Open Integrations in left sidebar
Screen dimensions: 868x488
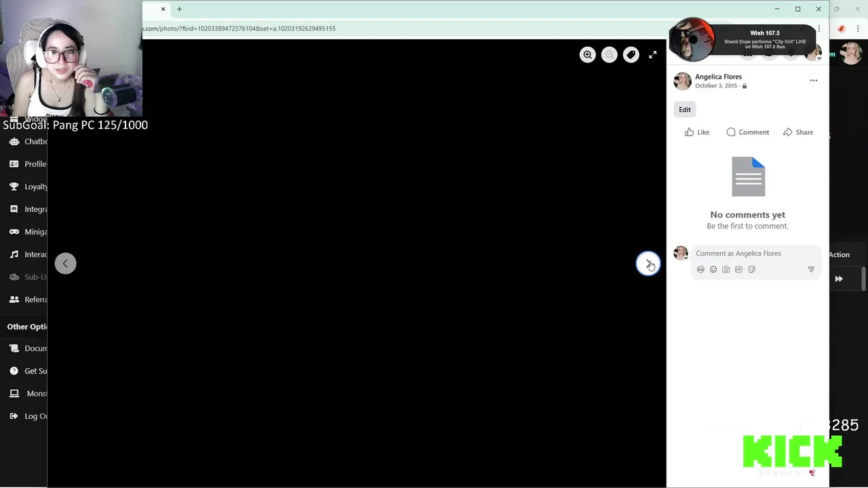coord(28,209)
